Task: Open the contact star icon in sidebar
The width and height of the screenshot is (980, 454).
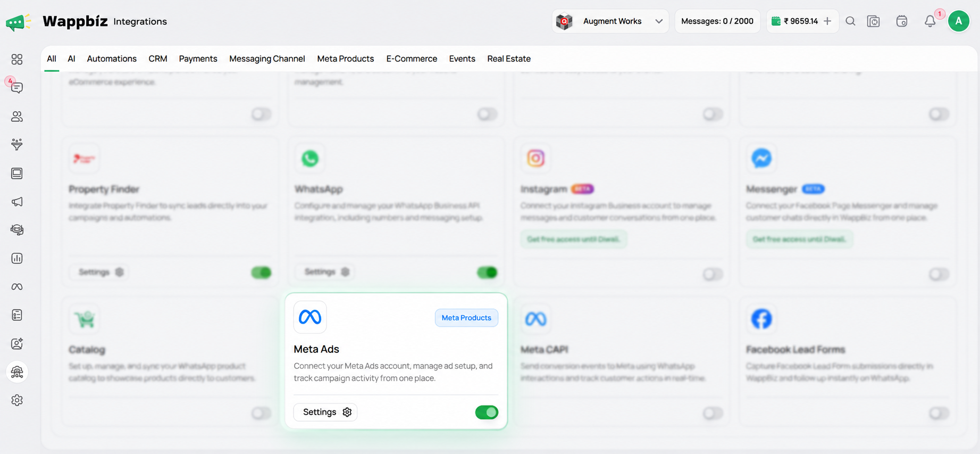Action: click(x=17, y=343)
